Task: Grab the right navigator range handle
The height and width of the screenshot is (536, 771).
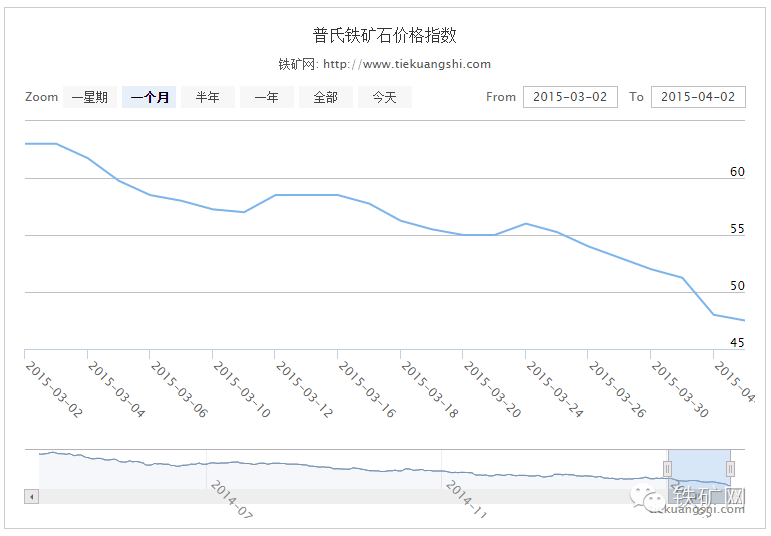Action: 731,469
